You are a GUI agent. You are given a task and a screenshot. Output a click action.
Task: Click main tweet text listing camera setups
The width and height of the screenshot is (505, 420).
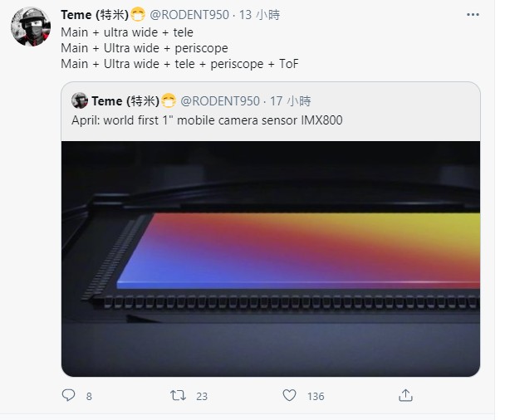pyautogui.click(x=179, y=48)
